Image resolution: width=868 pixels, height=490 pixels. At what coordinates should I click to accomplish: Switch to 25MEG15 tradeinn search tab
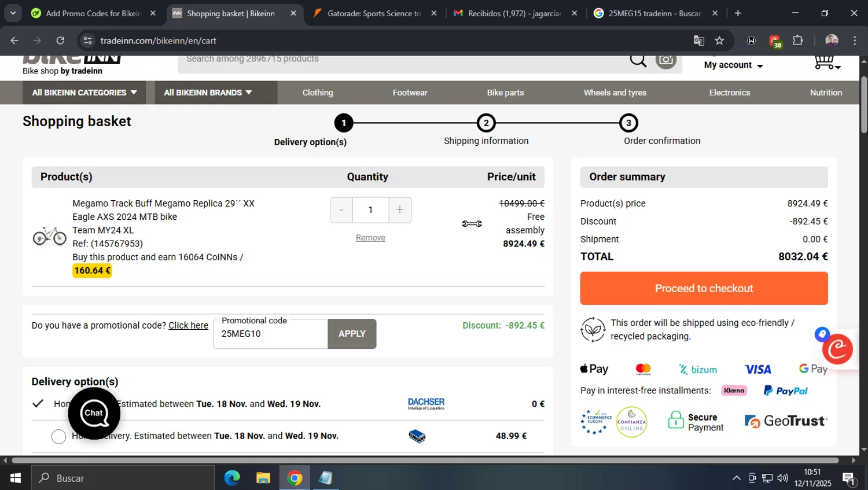[x=656, y=13]
